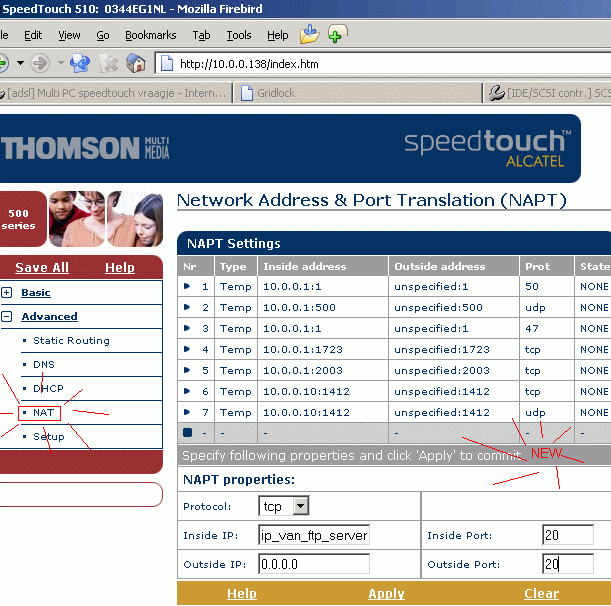This screenshot has height=606, width=611.
Task: Select NAPT entry 1 arrow
Action: pos(187,286)
